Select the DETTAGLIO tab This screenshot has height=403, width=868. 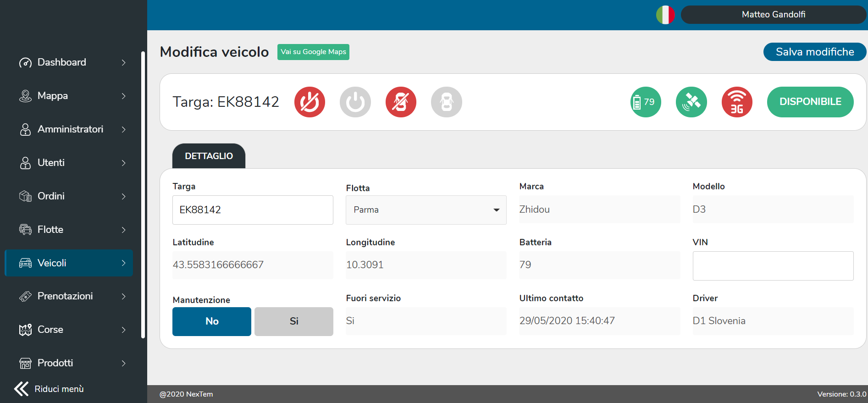[x=209, y=156]
